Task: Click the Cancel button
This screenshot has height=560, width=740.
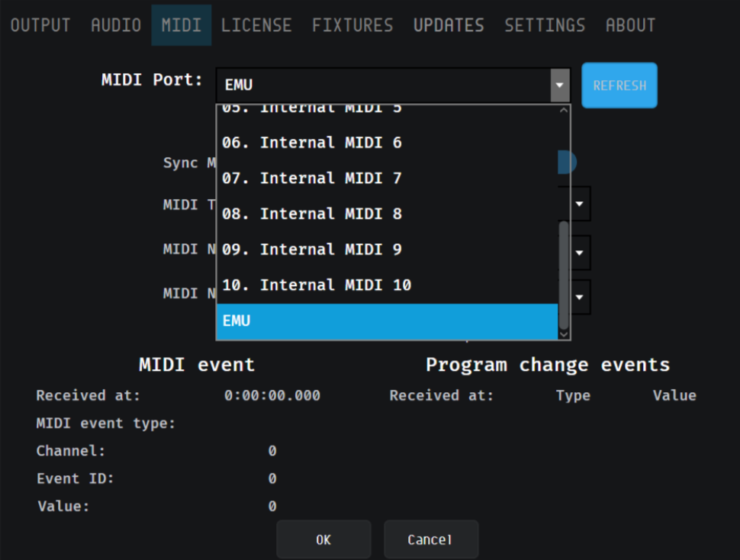Action: click(x=431, y=539)
